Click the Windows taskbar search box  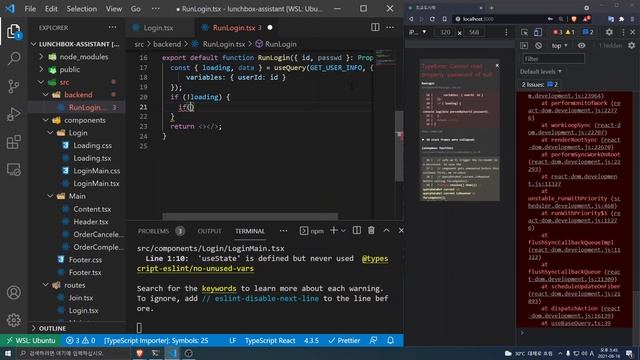72,353
